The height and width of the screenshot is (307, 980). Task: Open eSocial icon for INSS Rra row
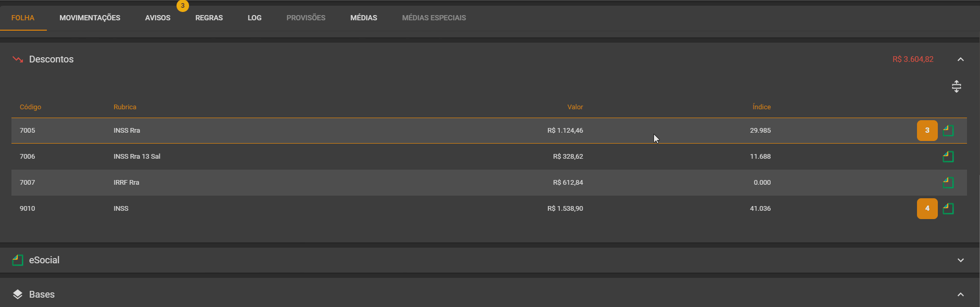948,131
